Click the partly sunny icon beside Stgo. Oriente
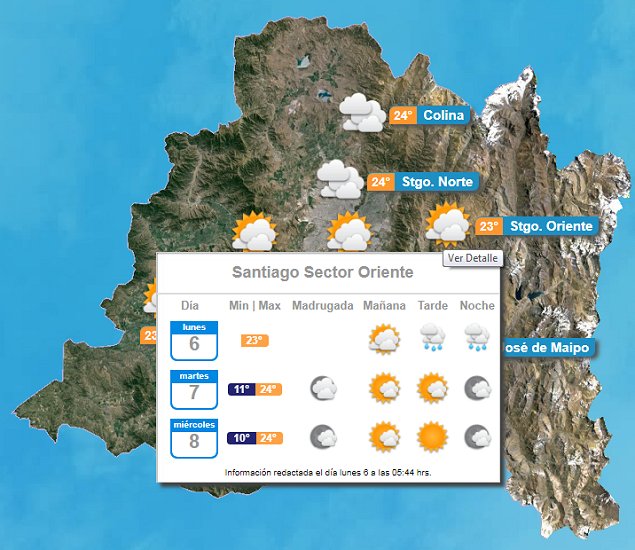Viewport: 635px width, 550px height. point(447,224)
